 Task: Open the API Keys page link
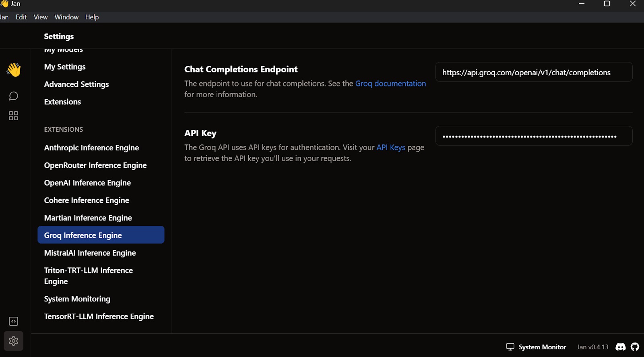coord(390,148)
